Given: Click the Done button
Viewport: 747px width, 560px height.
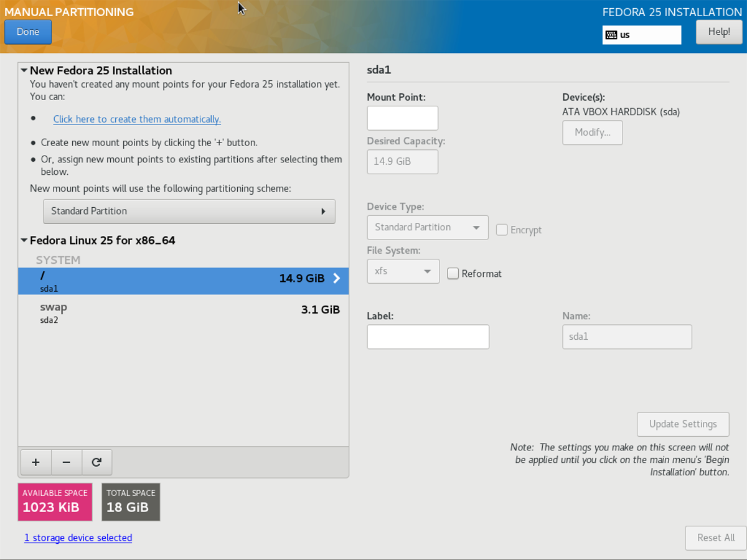Looking at the screenshot, I should point(28,32).
